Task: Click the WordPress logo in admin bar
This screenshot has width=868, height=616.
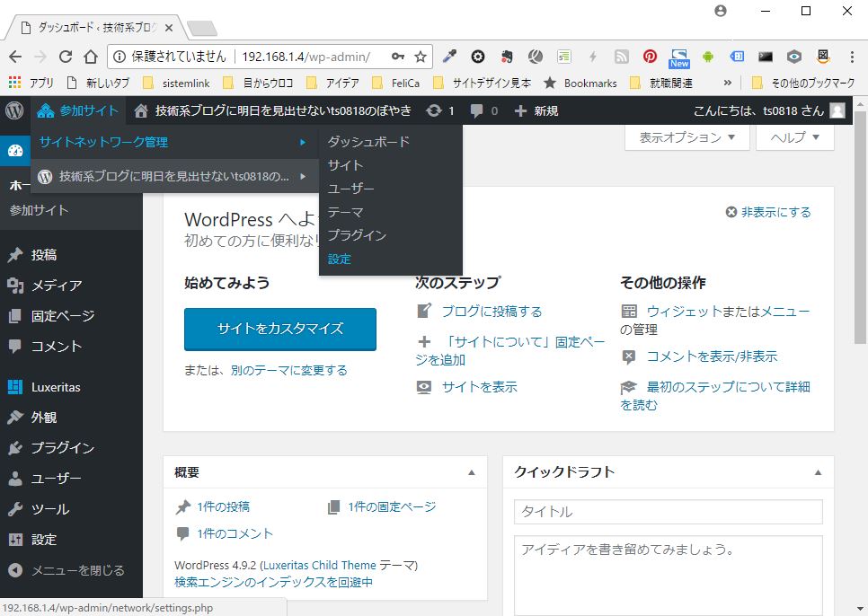Action: [x=14, y=110]
